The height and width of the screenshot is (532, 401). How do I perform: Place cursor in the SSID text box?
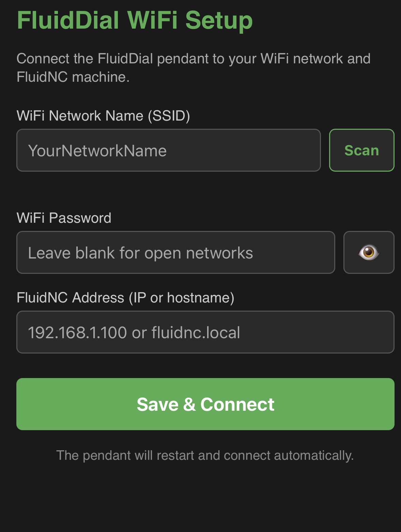click(168, 150)
